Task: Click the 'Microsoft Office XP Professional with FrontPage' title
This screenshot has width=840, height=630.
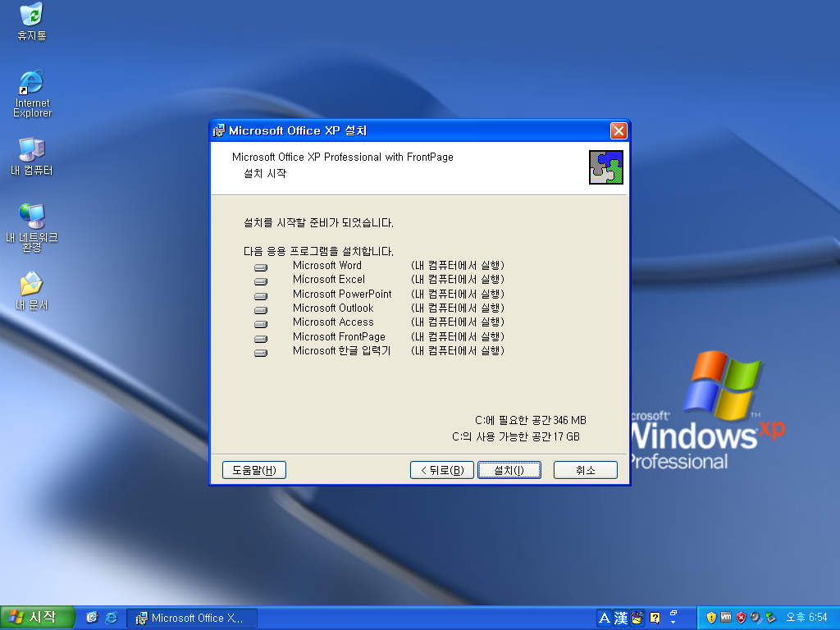Action: click(343, 157)
